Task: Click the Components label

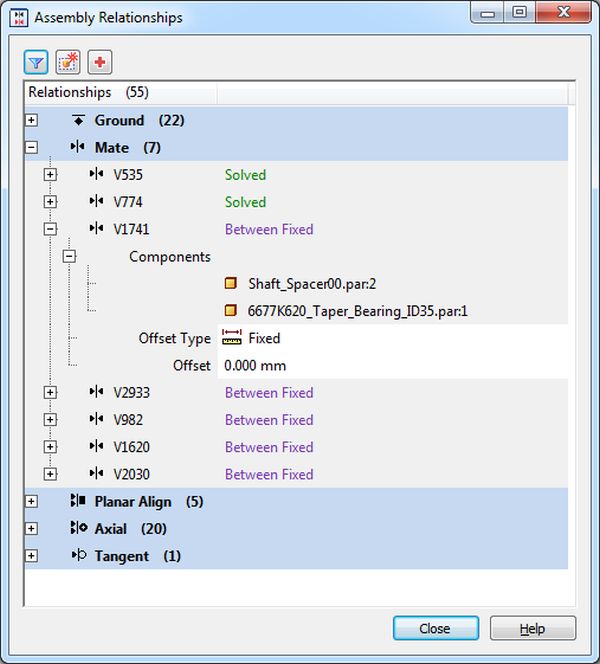Action: coord(170,257)
